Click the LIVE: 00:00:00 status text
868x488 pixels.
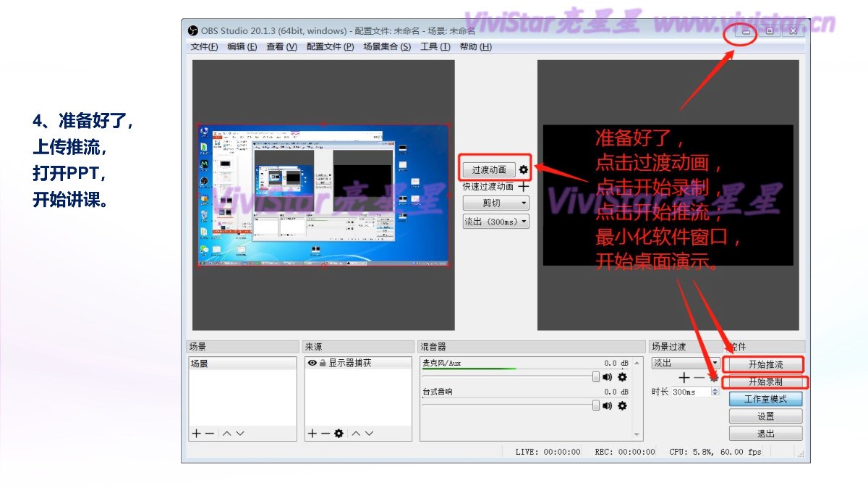548,452
